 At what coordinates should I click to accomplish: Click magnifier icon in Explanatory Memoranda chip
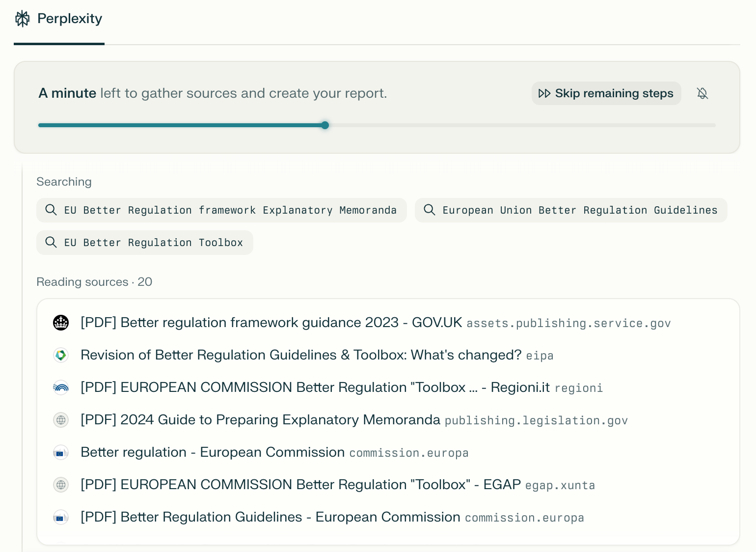point(51,210)
